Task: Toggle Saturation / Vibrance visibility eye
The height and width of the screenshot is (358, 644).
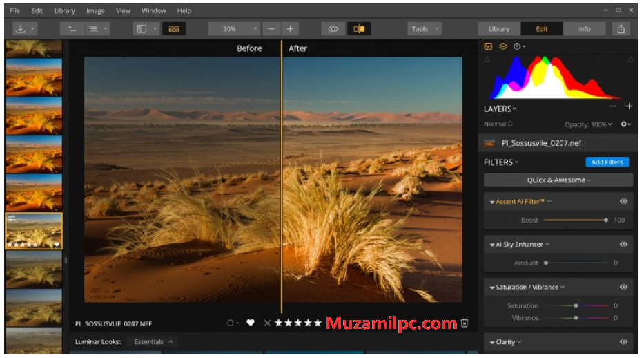Action: pos(623,287)
